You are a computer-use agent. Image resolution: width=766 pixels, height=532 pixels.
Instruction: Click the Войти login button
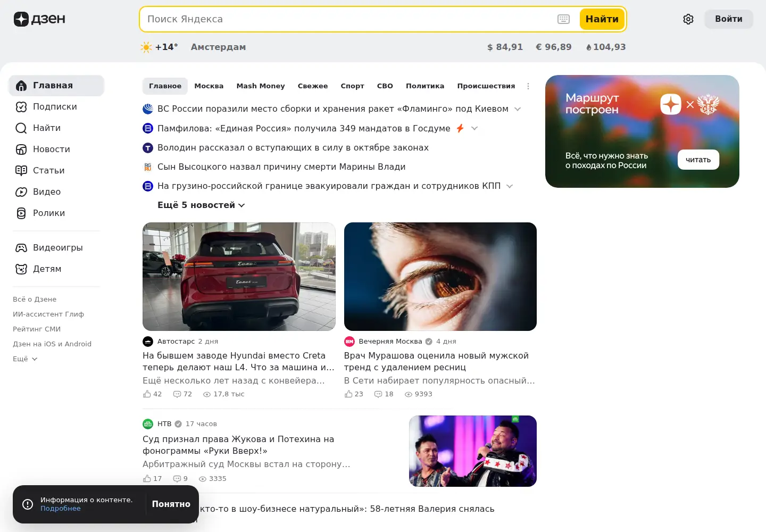pos(729,19)
